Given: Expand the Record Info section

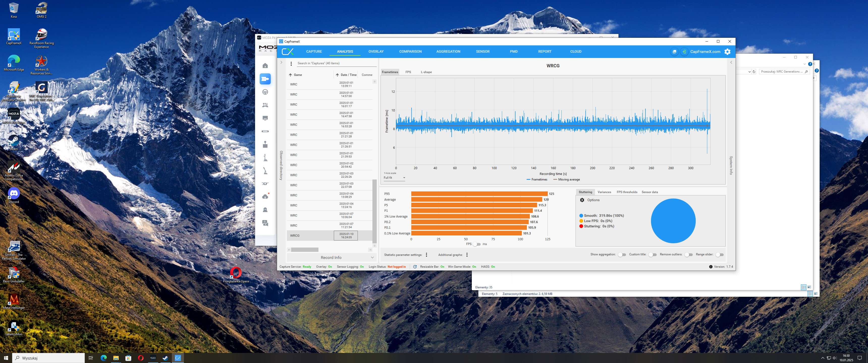Looking at the screenshot, I should (x=331, y=258).
